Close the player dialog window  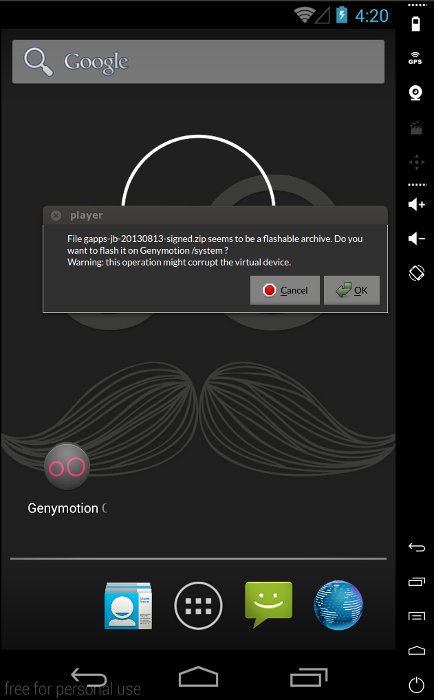point(56,216)
